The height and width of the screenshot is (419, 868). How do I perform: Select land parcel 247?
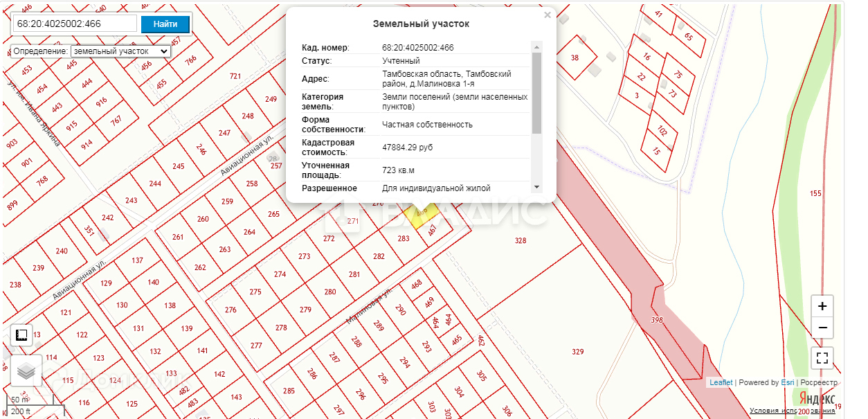[x=224, y=133]
